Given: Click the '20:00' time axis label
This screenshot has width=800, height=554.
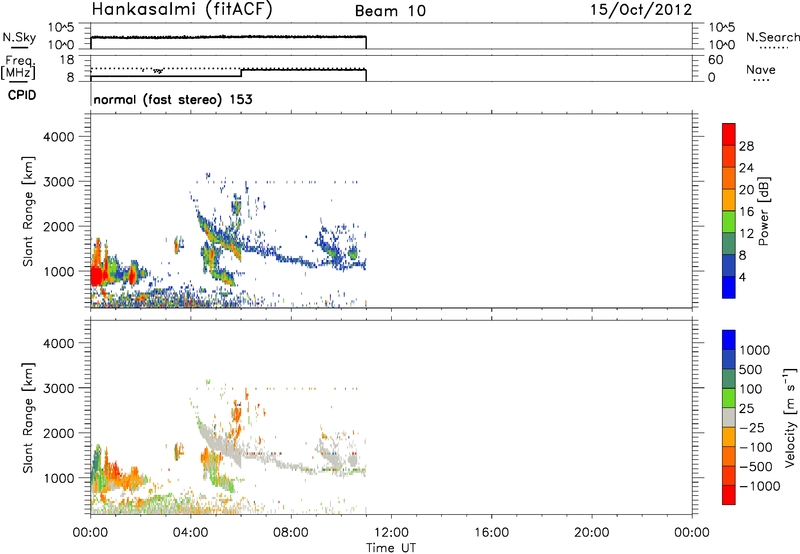Looking at the screenshot, I should (592, 533).
